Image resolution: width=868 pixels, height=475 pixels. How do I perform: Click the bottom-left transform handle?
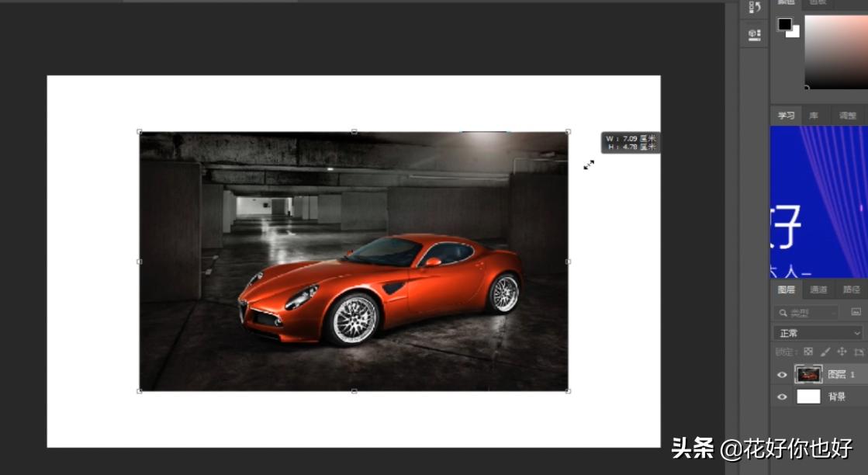coord(140,391)
